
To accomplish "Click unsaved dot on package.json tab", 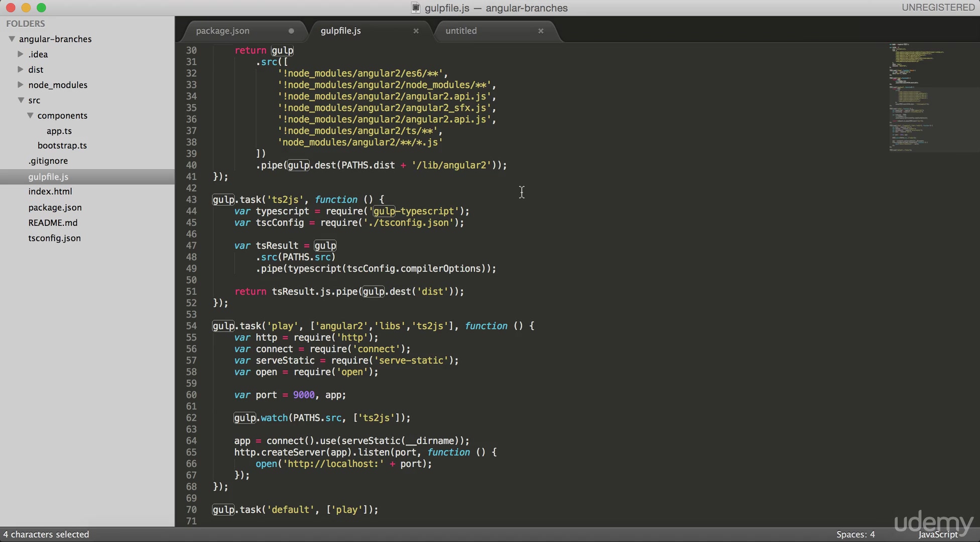I will pos(291,31).
